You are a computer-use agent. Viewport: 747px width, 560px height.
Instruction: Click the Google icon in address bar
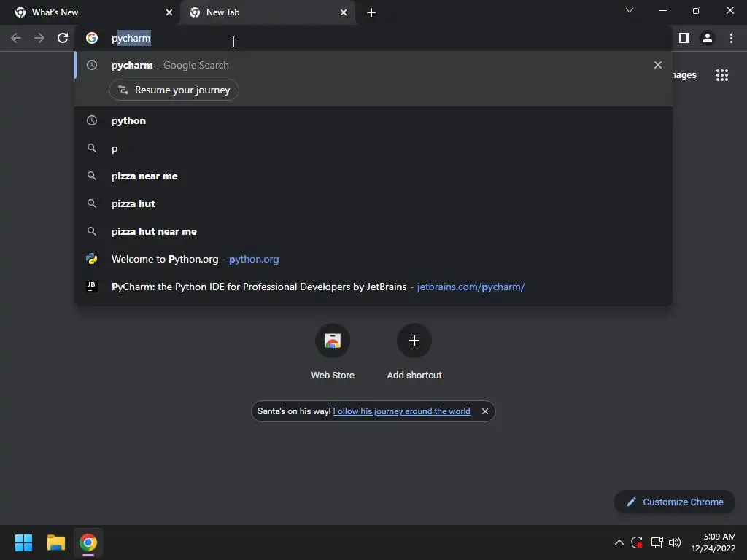(92, 38)
